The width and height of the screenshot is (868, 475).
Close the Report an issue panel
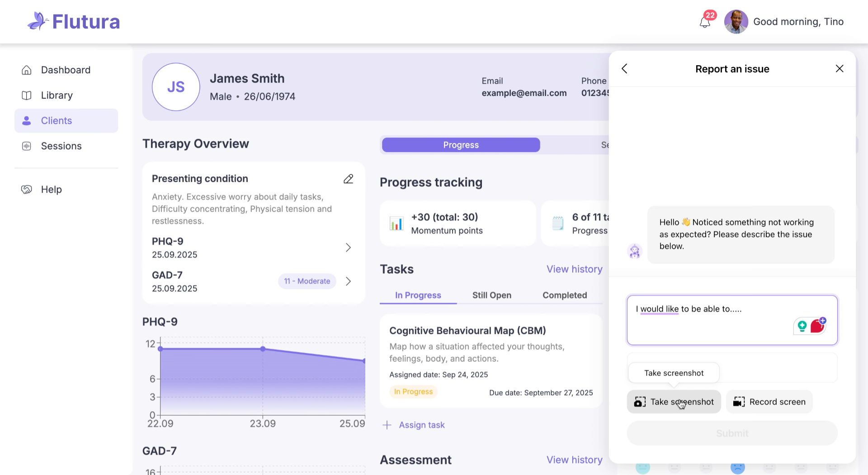pyautogui.click(x=840, y=69)
